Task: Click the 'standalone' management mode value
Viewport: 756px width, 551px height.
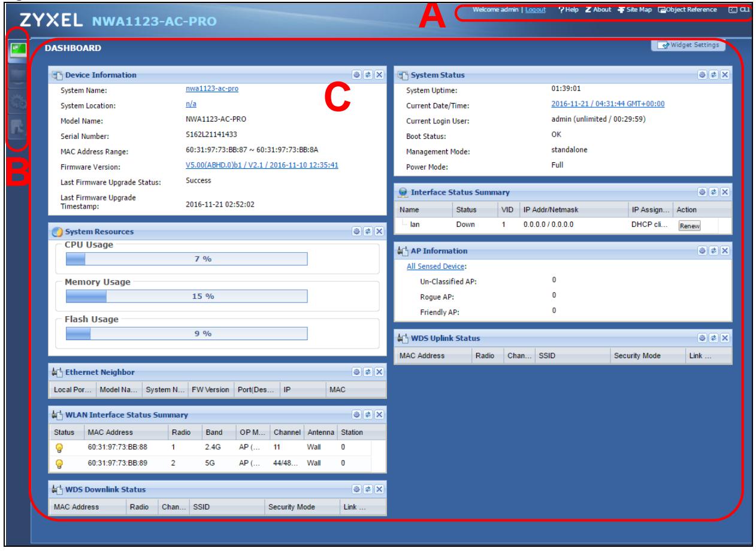Action: [x=570, y=150]
